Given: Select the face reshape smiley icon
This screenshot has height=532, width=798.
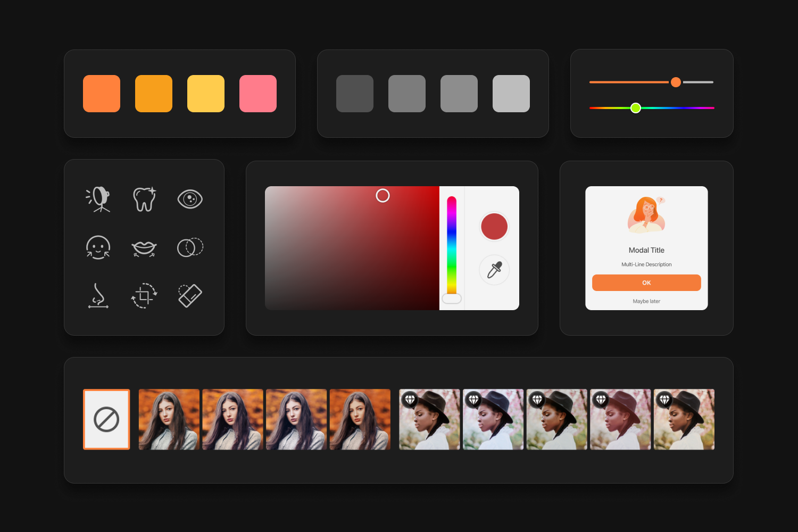Looking at the screenshot, I should pyautogui.click(x=98, y=247).
